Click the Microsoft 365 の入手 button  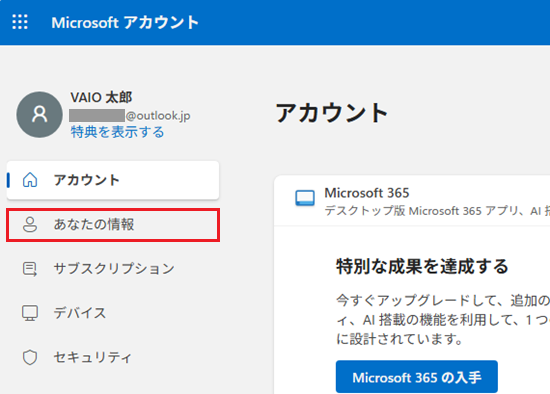[x=417, y=377]
